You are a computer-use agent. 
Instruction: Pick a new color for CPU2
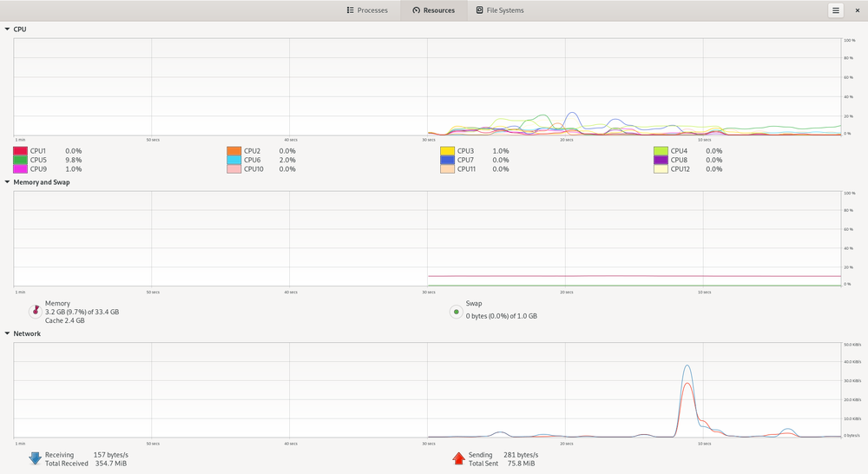(233, 151)
